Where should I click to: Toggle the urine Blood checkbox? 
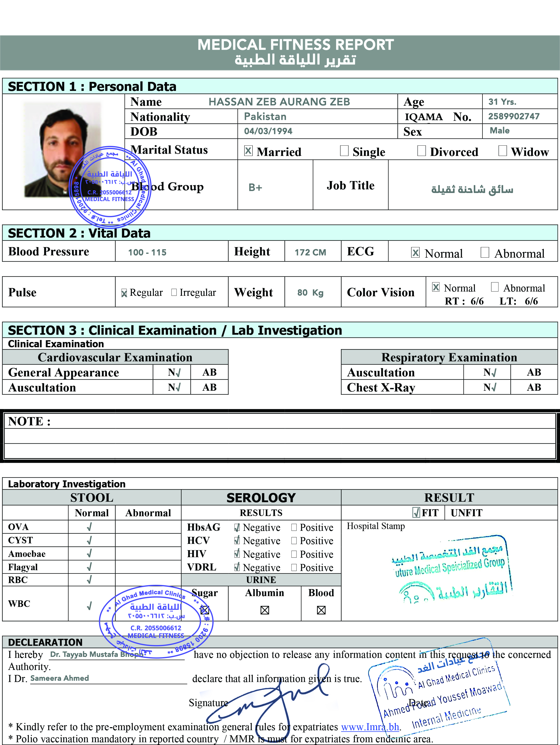[x=321, y=610]
